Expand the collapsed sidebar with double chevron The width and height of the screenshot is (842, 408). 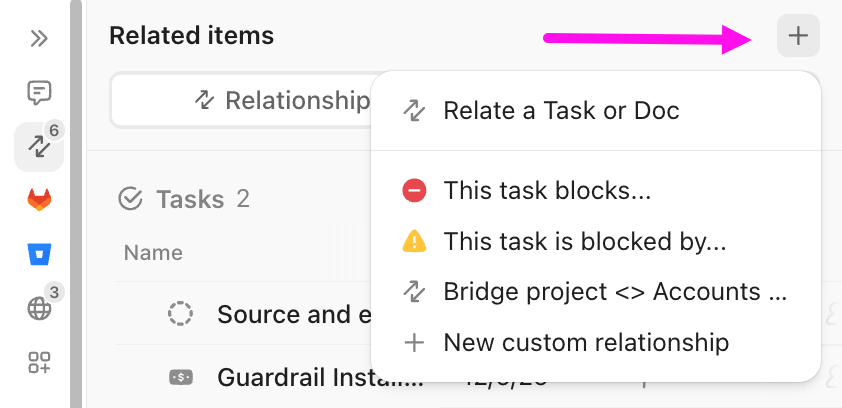(39, 39)
